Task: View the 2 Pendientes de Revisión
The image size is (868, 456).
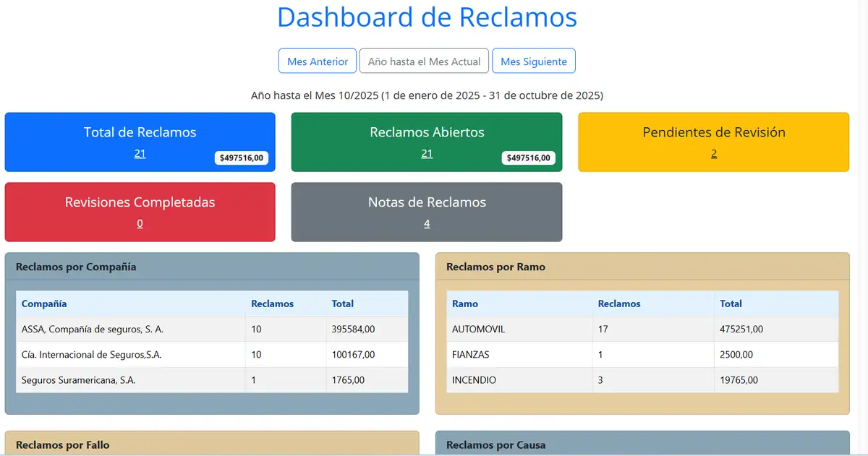Action: click(713, 153)
